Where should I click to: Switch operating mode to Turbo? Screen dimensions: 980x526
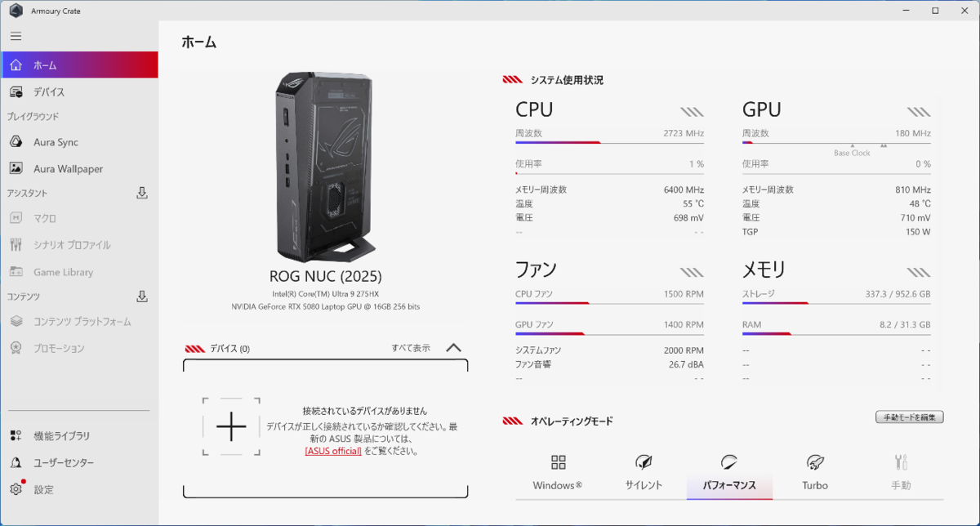pyautogui.click(x=815, y=472)
